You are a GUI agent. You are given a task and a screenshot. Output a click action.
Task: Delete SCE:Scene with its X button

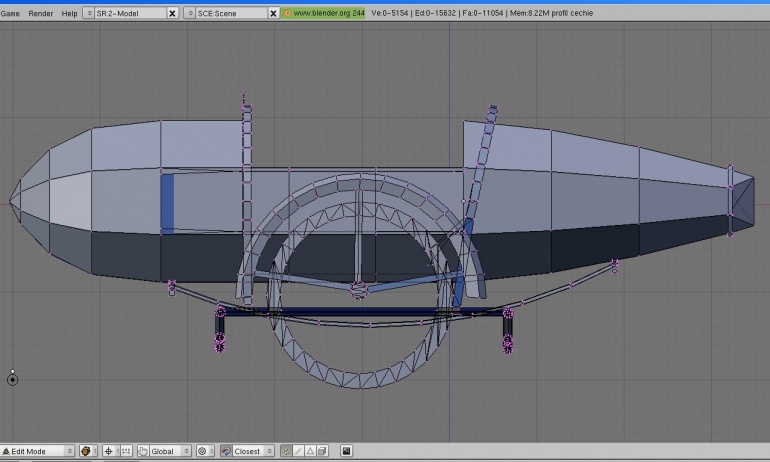[274, 13]
